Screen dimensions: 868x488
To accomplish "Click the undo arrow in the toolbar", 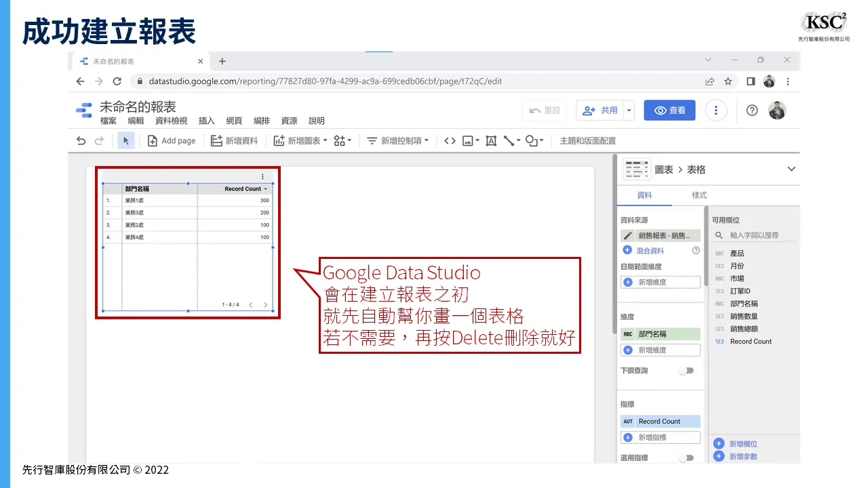I will (81, 141).
